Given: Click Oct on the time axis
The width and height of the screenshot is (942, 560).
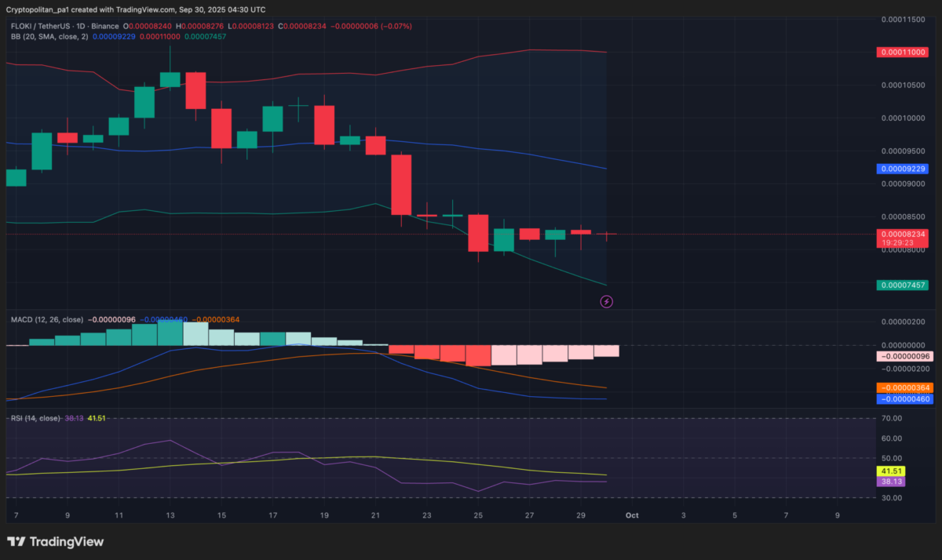Looking at the screenshot, I should click(633, 515).
